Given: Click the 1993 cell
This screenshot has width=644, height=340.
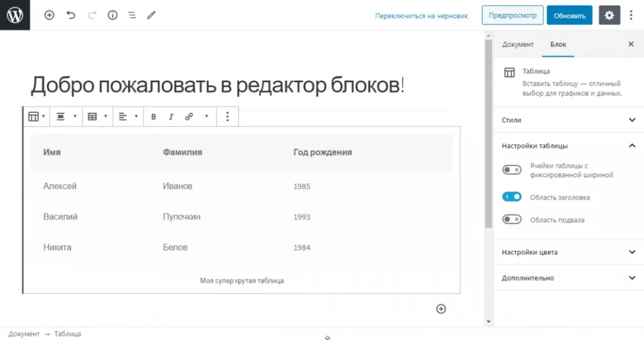Looking at the screenshot, I should [x=301, y=217].
